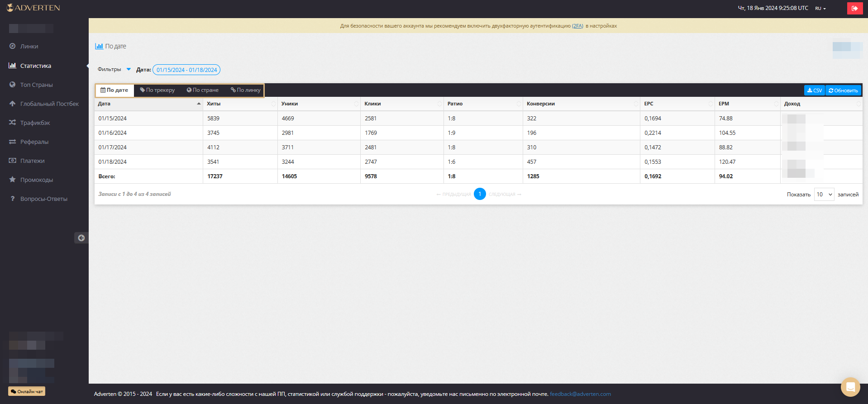Open Линки in sidebar

[x=29, y=46]
